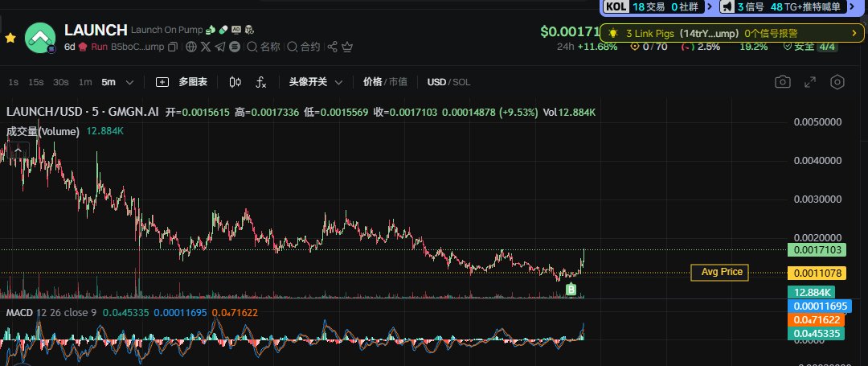Open the indicators fx icon
Screen dimensions: 868x366
pyautogui.click(x=261, y=83)
